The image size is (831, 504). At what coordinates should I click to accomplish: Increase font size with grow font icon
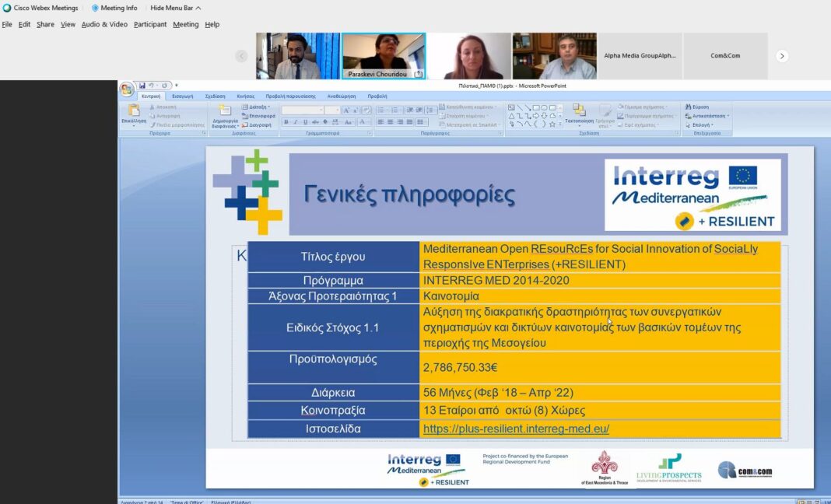(x=346, y=110)
